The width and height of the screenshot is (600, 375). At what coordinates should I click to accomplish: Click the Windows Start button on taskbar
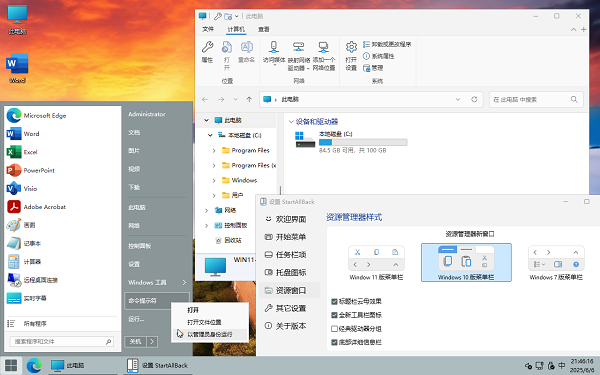(11, 365)
